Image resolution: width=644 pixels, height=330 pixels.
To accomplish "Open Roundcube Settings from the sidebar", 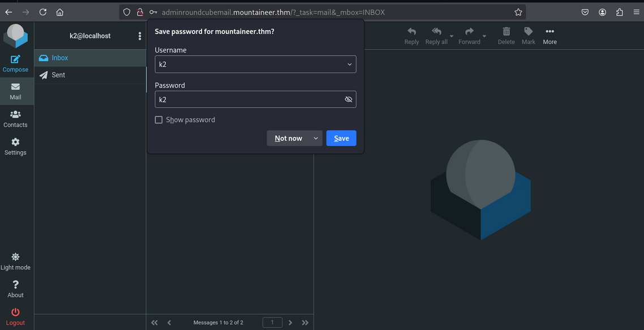I will pyautogui.click(x=15, y=147).
